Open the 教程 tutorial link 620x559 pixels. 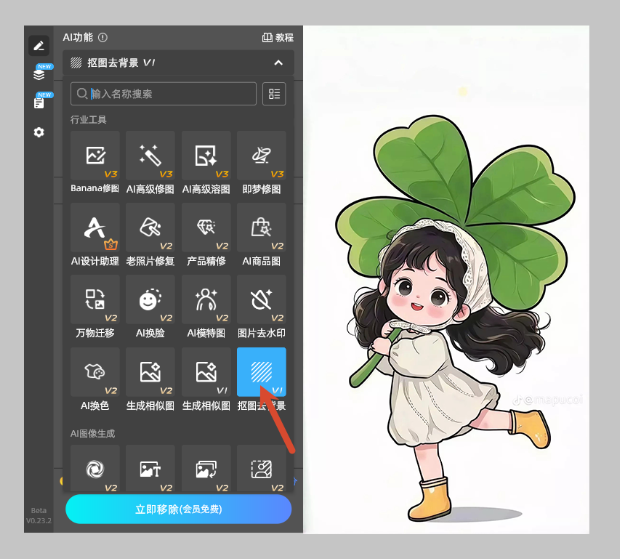[x=278, y=38]
